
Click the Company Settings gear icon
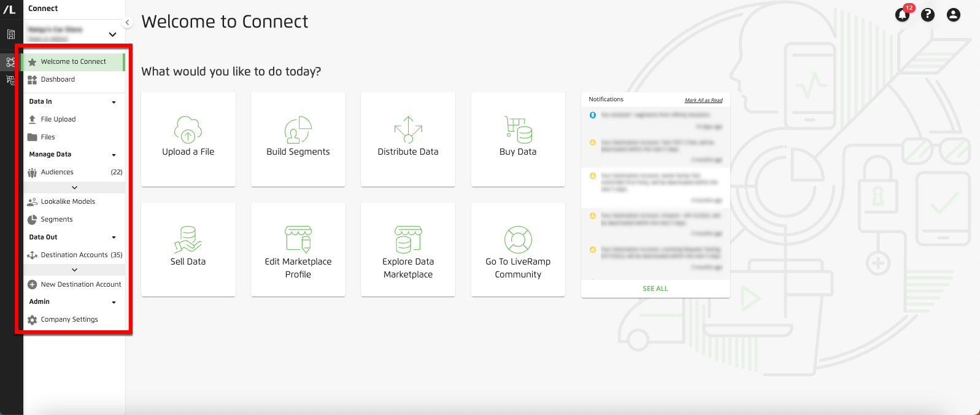pyautogui.click(x=33, y=320)
